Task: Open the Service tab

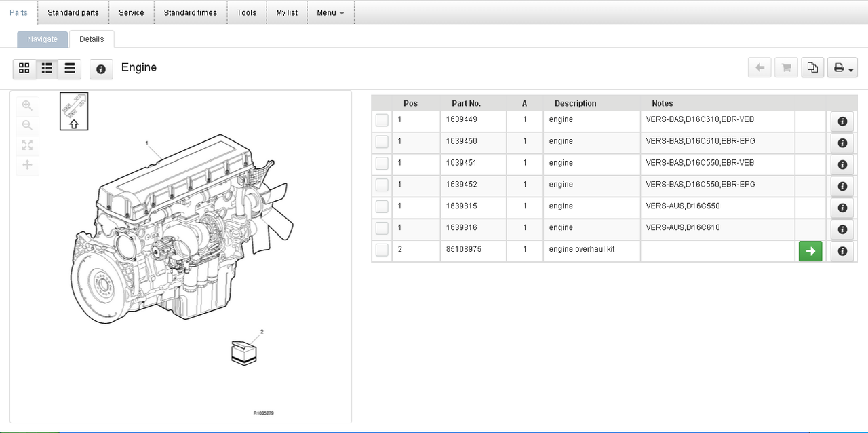Action: (x=132, y=12)
